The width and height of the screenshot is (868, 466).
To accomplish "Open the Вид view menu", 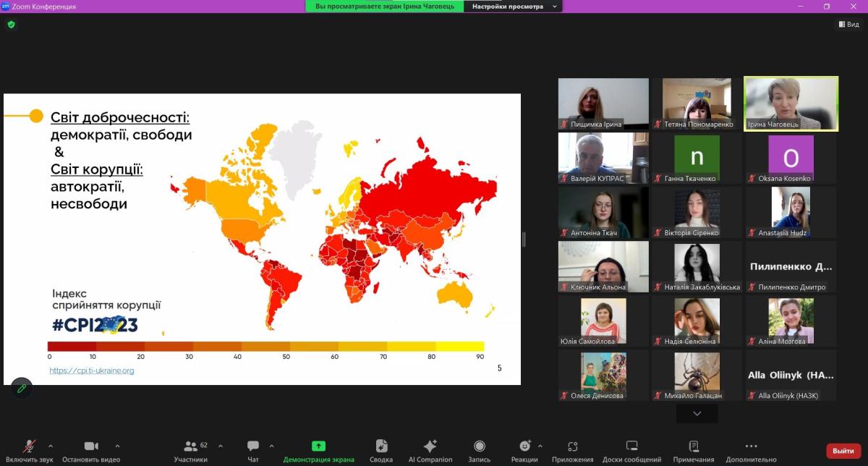I will pyautogui.click(x=848, y=24).
